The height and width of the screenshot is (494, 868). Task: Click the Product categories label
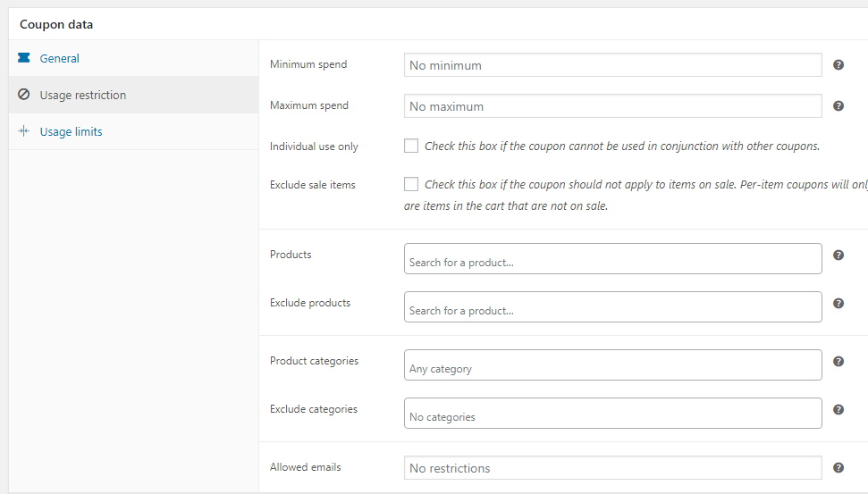point(314,361)
